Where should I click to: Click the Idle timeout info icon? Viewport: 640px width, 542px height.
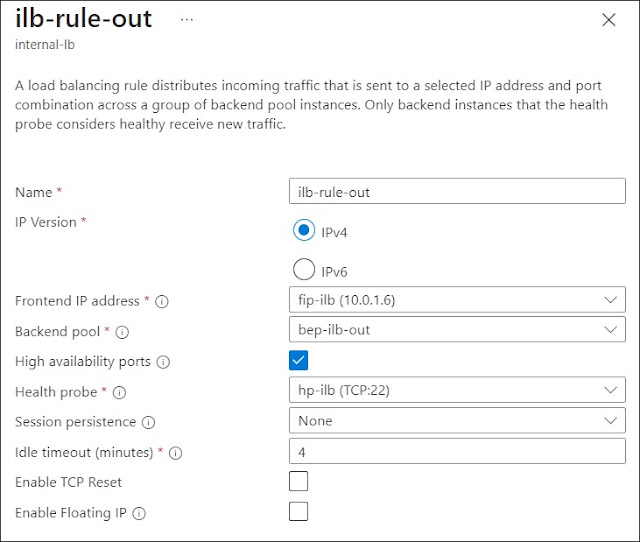click(x=176, y=452)
